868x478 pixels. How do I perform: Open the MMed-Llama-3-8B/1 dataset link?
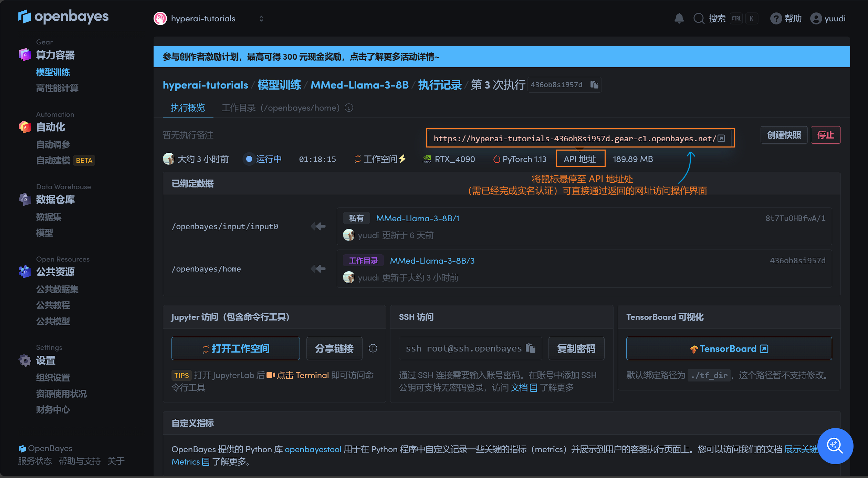coord(418,218)
